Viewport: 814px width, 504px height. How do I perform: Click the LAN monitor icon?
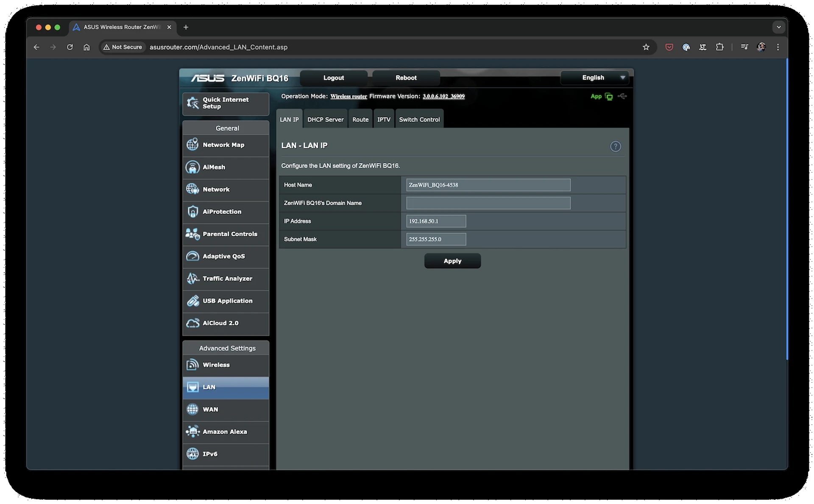pyautogui.click(x=192, y=387)
